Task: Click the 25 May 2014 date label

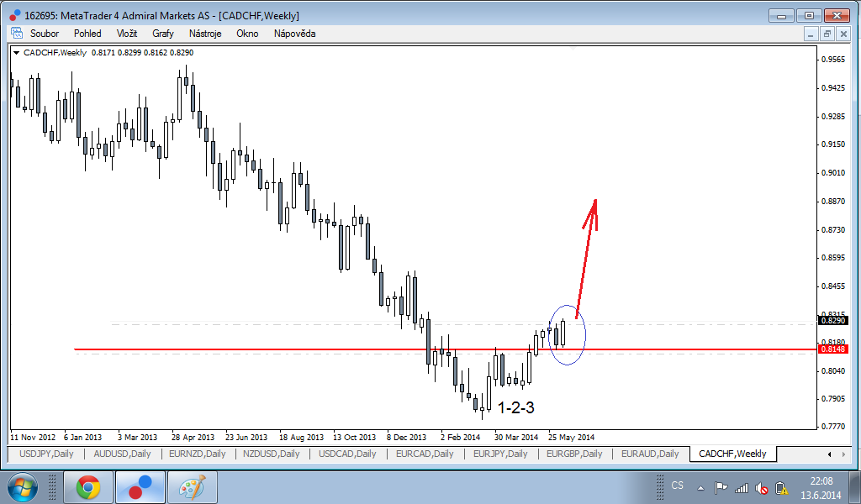Action: 571,437
